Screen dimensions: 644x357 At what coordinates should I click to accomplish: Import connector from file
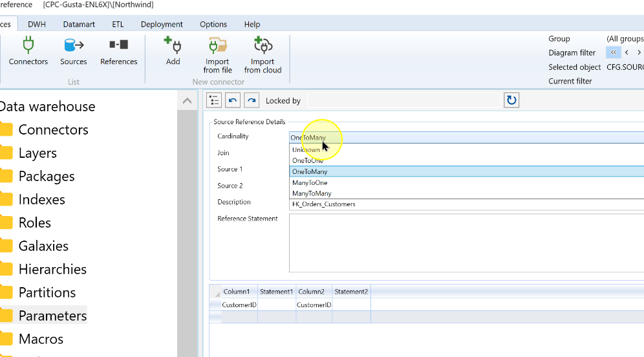(217, 56)
